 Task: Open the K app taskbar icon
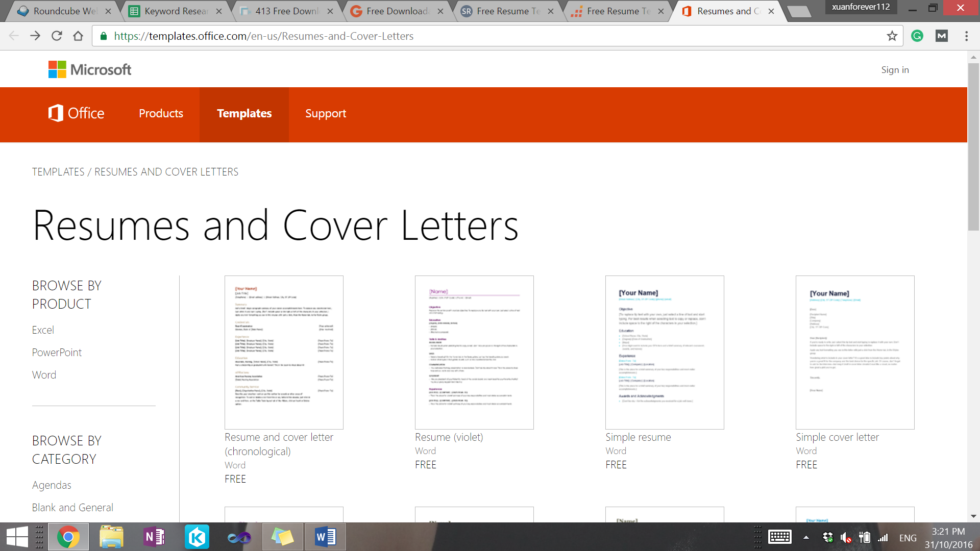(197, 537)
